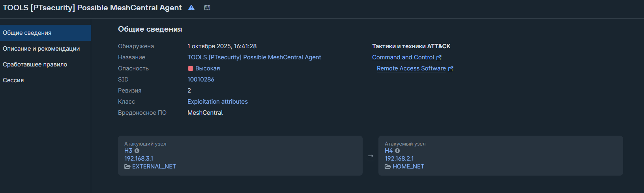Open the Command and Control tactic link

pos(403,57)
